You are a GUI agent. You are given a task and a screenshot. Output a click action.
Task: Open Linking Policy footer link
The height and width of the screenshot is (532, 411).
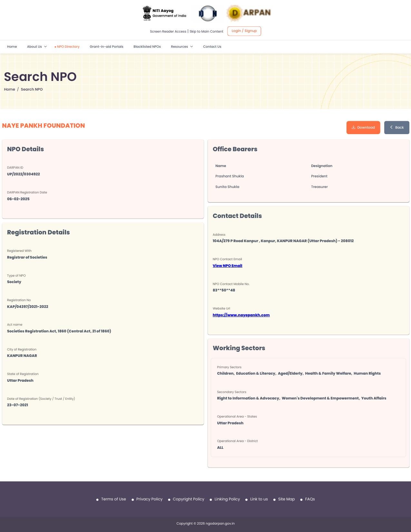pos(227,499)
